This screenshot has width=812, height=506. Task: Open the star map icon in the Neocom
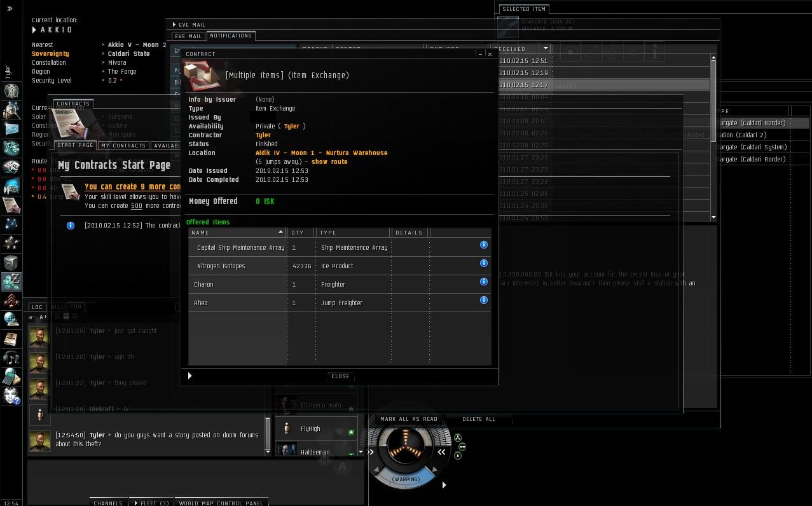pos(11,224)
